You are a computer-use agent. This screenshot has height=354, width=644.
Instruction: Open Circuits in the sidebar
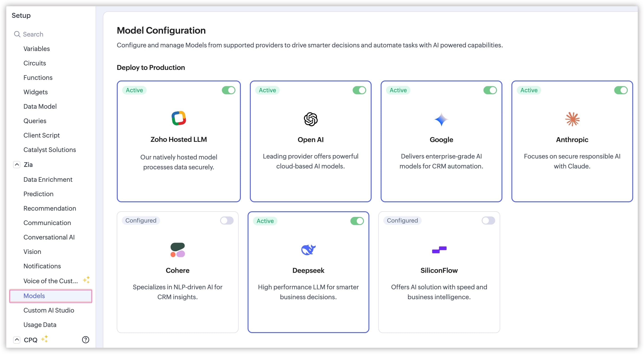pyautogui.click(x=35, y=63)
